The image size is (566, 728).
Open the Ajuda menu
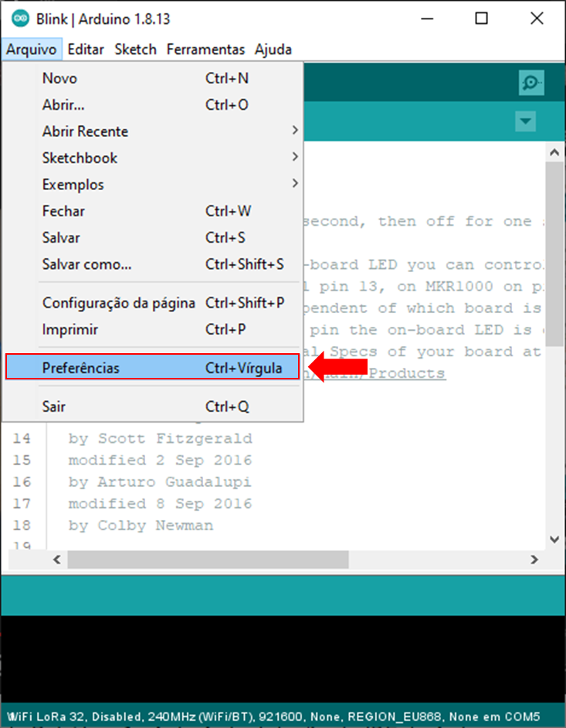tap(273, 49)
